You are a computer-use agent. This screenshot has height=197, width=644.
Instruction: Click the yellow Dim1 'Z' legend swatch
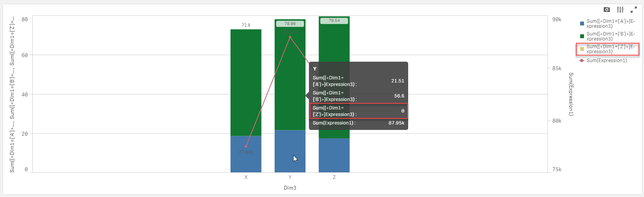pos(582,49)
